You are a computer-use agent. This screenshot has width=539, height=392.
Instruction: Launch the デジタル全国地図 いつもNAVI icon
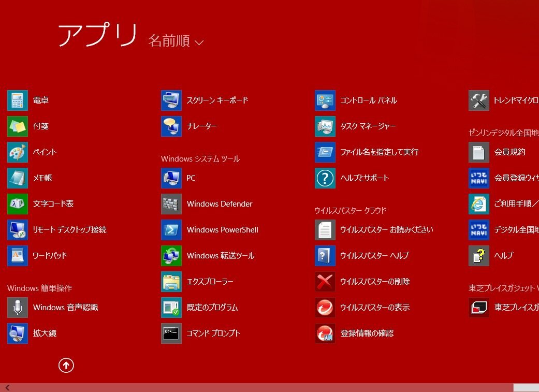[479, 230]
